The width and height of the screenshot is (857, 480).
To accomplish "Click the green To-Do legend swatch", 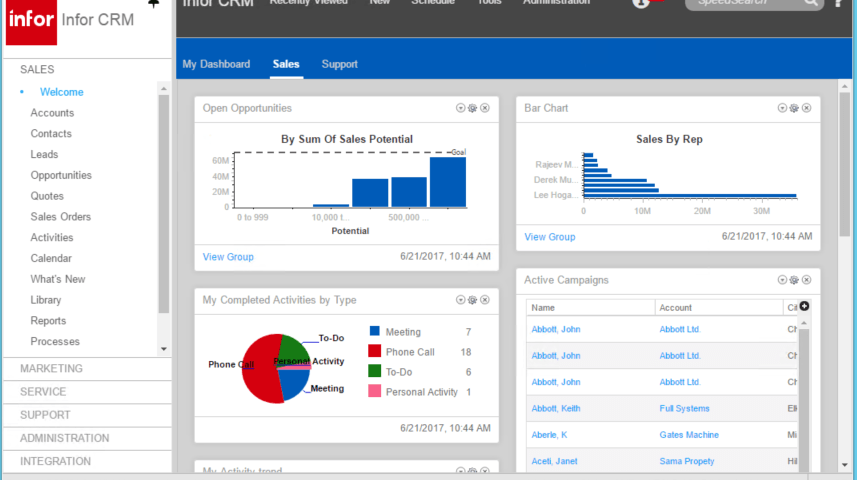I will click(x=374, y=371).
